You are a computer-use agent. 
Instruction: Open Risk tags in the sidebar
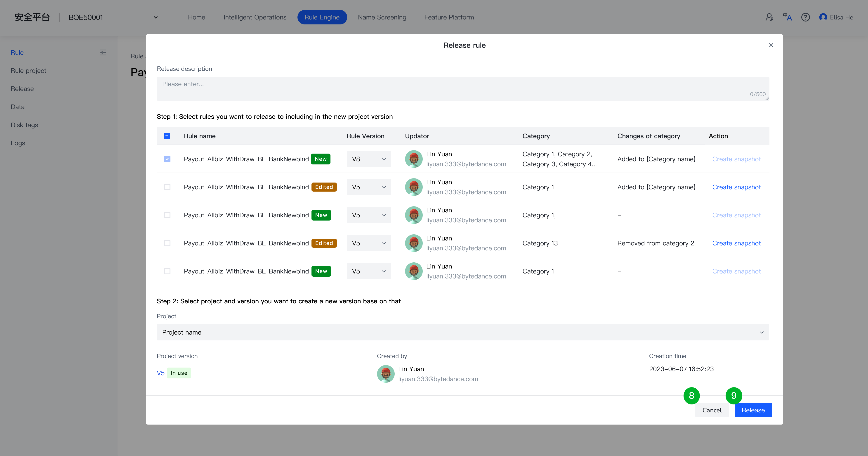[24, 125]
